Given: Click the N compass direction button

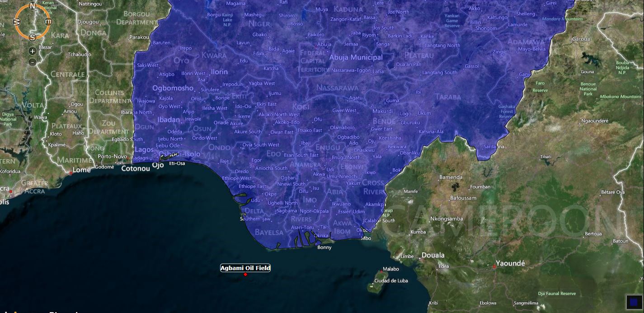Looking at the screenshot, I should coord(33,6).
